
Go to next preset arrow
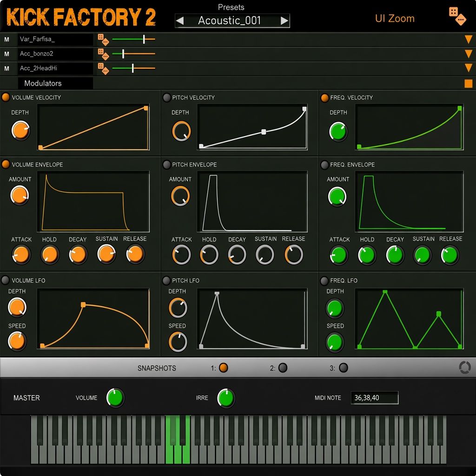click(284, 20)
